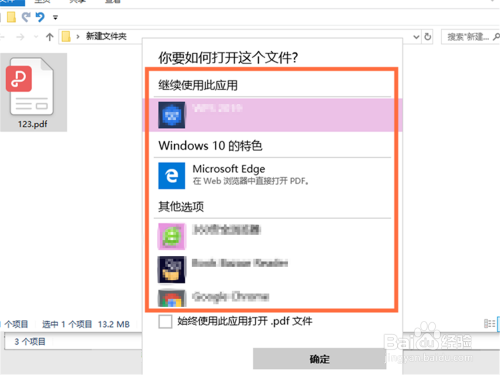Click the address bar folder icon
The width and height of the screenshot is (500, 375).
click(66, 36)
